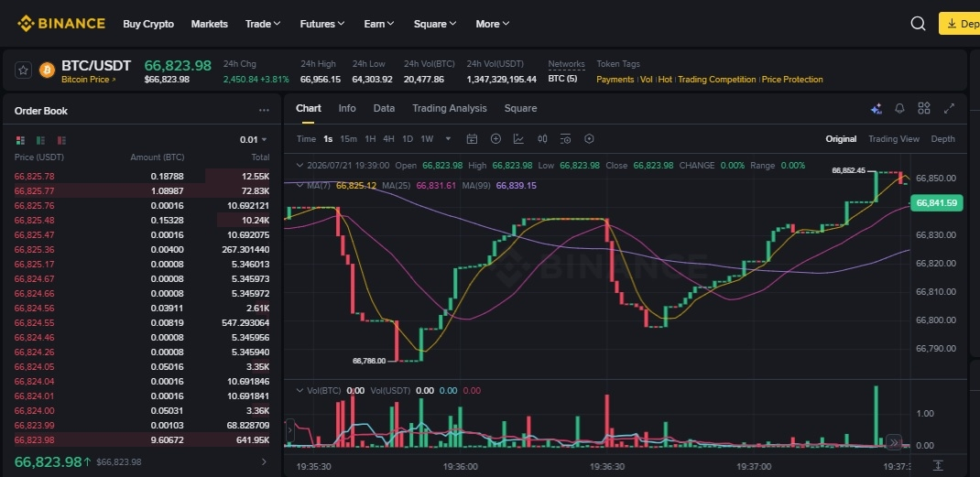The image size is (980, 477).
Task: Open more time intervals dropdown arrow
Action: pyautogui.click(x=448, y=139)
